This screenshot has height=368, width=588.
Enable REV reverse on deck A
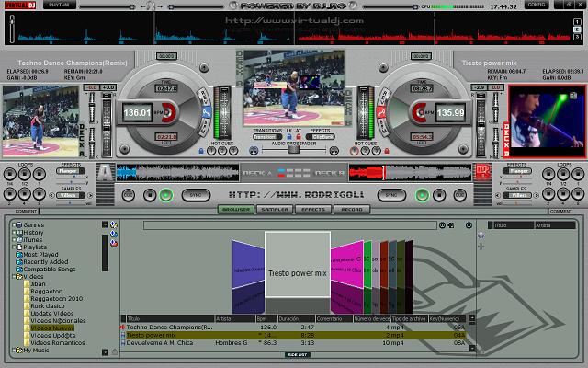click(204, 97)
